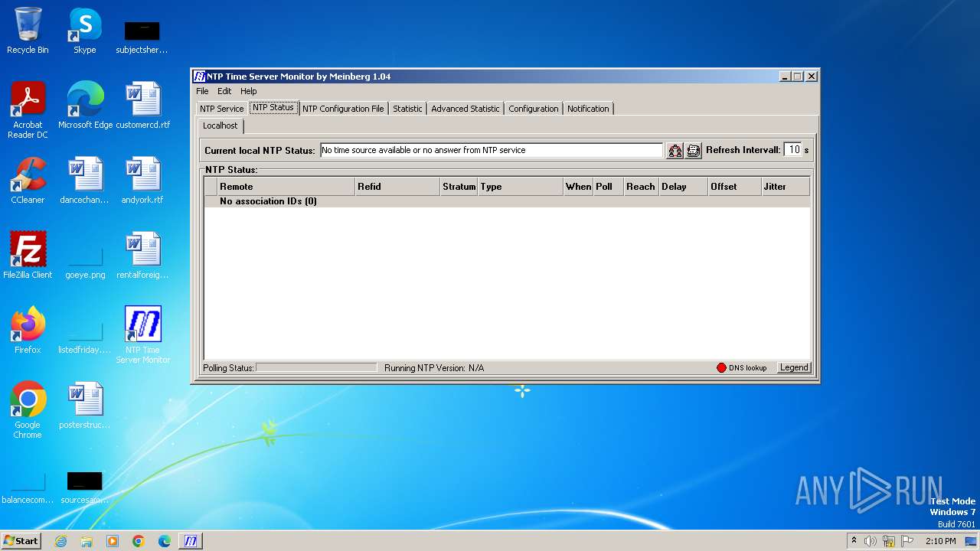Click the peer details icon beside the status field

pos(675,151)
